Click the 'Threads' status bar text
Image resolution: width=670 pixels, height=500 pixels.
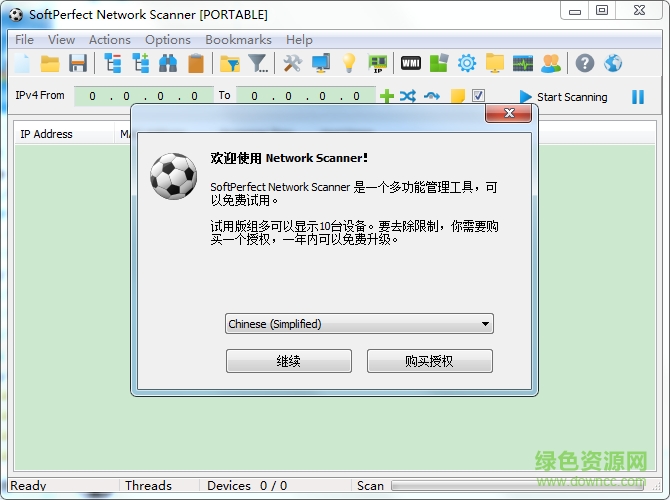click(x=148, y=485)
